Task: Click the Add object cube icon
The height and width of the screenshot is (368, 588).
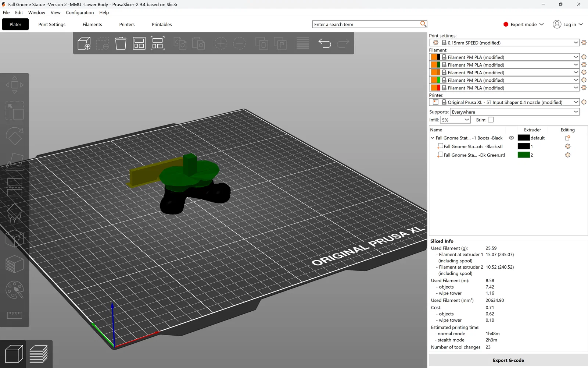Action: click(x=84, y=43)
